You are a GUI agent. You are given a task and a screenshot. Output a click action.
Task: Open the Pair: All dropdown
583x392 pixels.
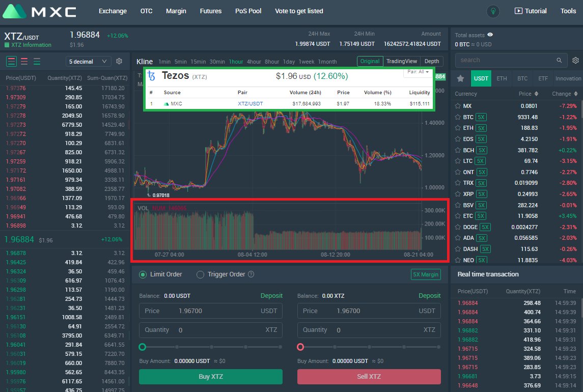[x=418, y=72]
